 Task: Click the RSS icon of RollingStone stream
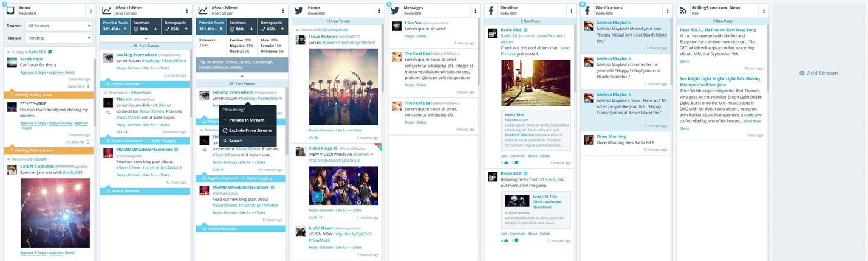point(683,10)
